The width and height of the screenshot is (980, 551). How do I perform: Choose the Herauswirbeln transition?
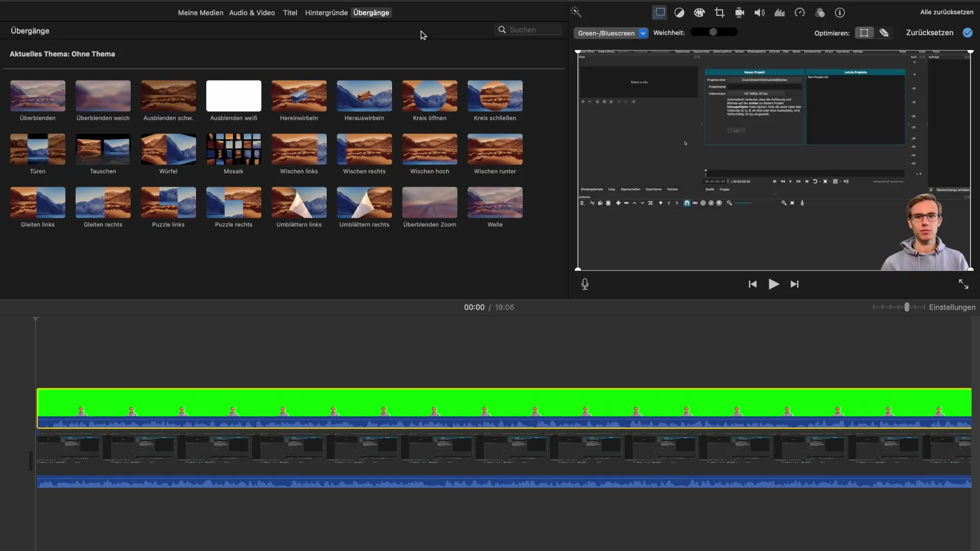click(364, 96)
